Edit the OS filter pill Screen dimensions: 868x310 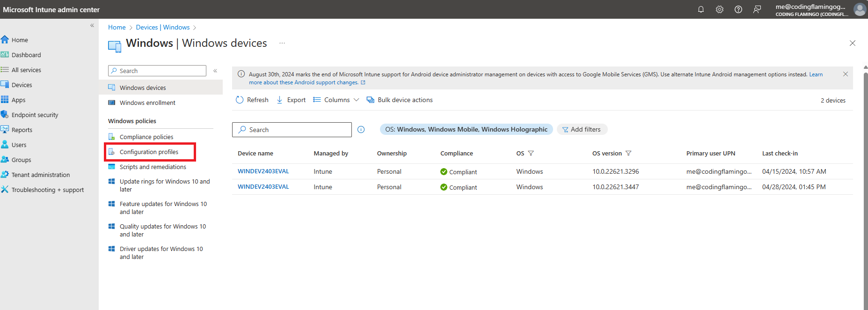coord(466,129)
